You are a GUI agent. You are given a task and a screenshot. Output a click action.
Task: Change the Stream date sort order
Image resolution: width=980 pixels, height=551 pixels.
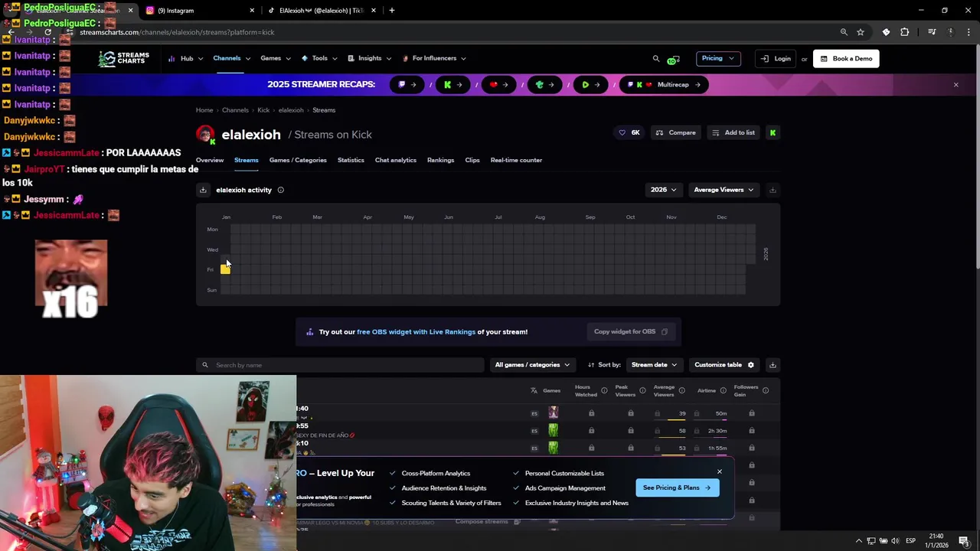click(654, 365)
